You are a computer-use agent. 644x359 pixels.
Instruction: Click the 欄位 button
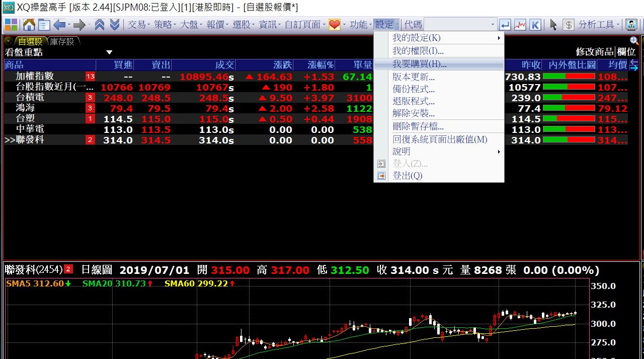tap(626, 52)
